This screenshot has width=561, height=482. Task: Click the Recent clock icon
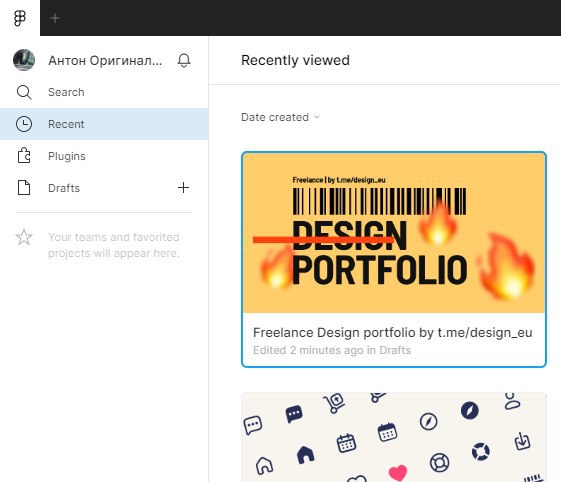click(x=24, y=124)
